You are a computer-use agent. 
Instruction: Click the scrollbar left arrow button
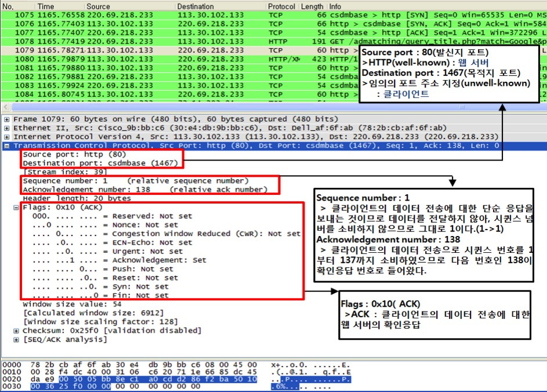click(5, 107)
